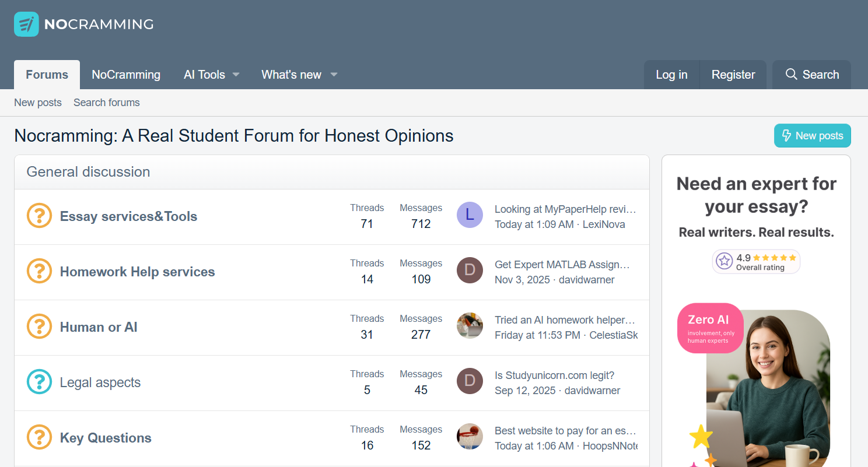Click the Essay services&Tools question mark icon
The height and width of the screenshot is (467, 868).
[40, 216]
